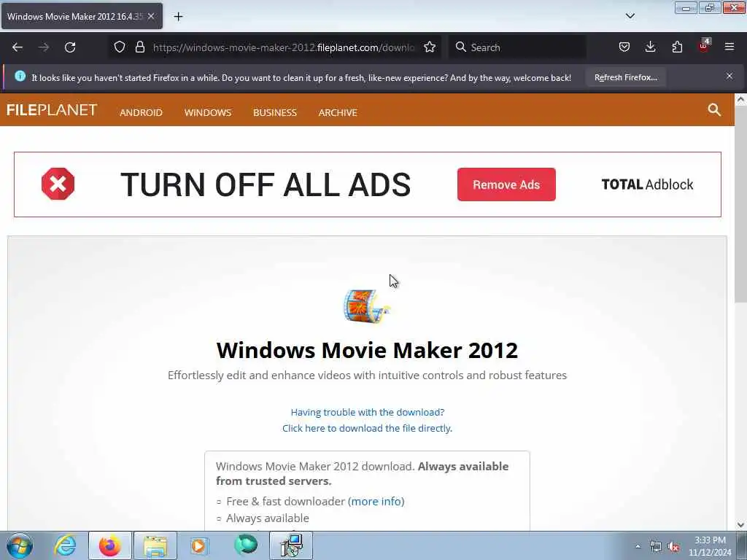Click the disabled forward navigation arrow

coord(44,47)
